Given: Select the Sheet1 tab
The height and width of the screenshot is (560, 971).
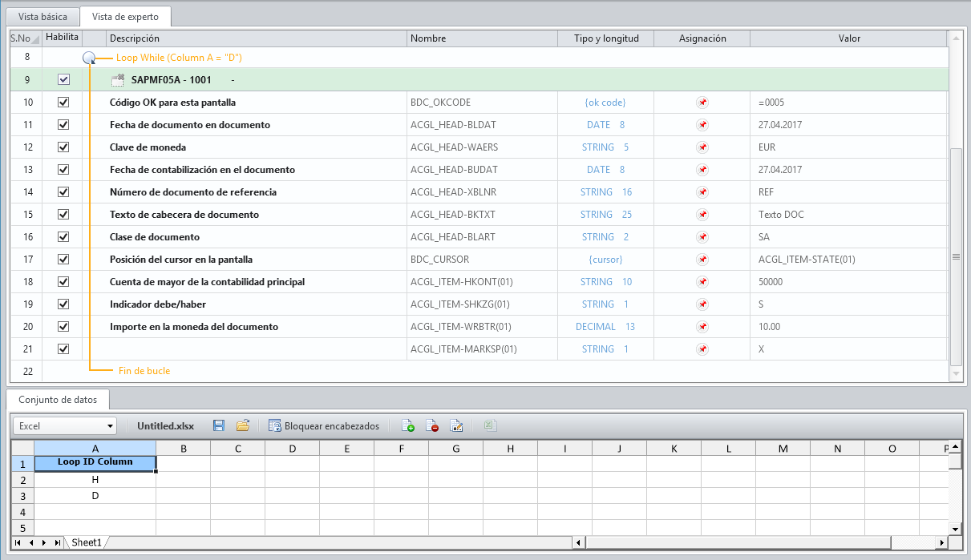Looking at the screenshot, I should click(x=87, y=542).
